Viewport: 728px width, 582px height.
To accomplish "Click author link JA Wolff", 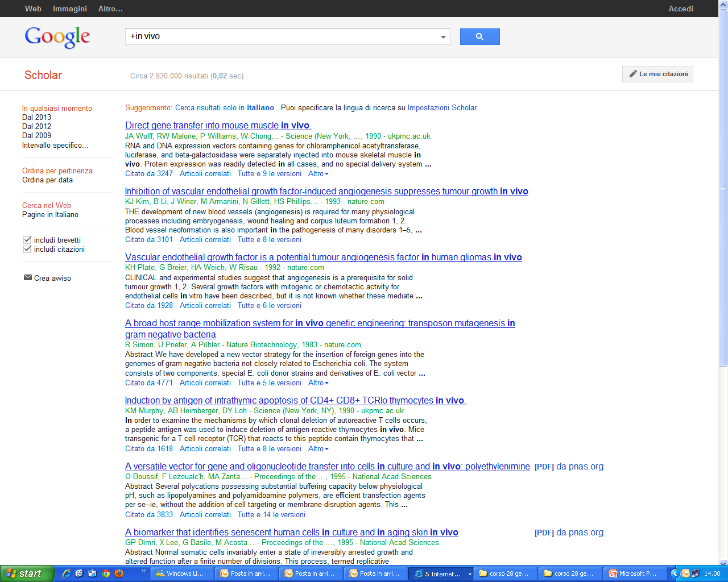I will [139, 136].
